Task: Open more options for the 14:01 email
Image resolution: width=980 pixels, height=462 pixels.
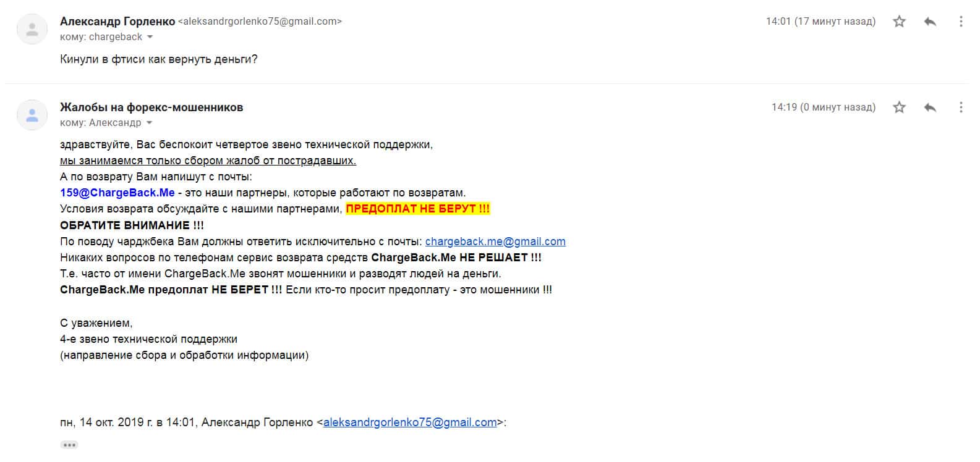Action: coord(960,22)
